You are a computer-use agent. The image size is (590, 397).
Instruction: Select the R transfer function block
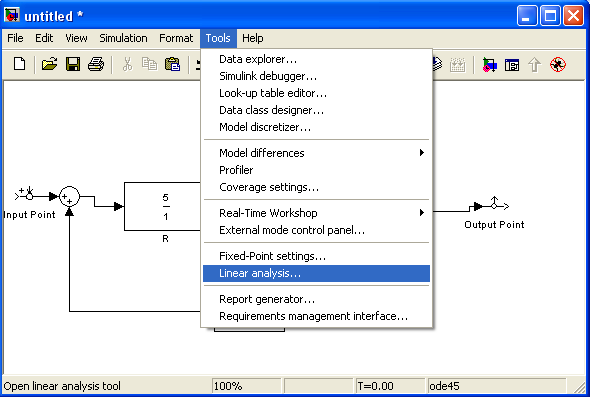click(x=163, y=207)
